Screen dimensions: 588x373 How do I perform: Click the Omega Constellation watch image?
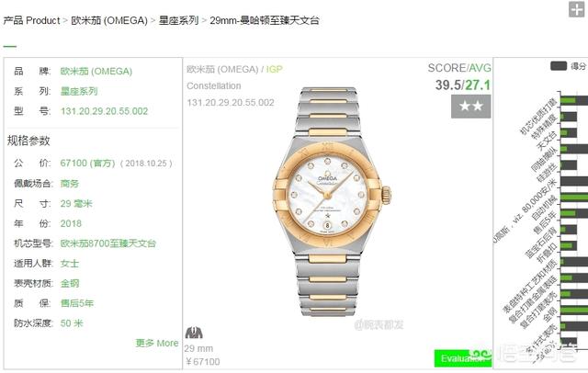332,201
